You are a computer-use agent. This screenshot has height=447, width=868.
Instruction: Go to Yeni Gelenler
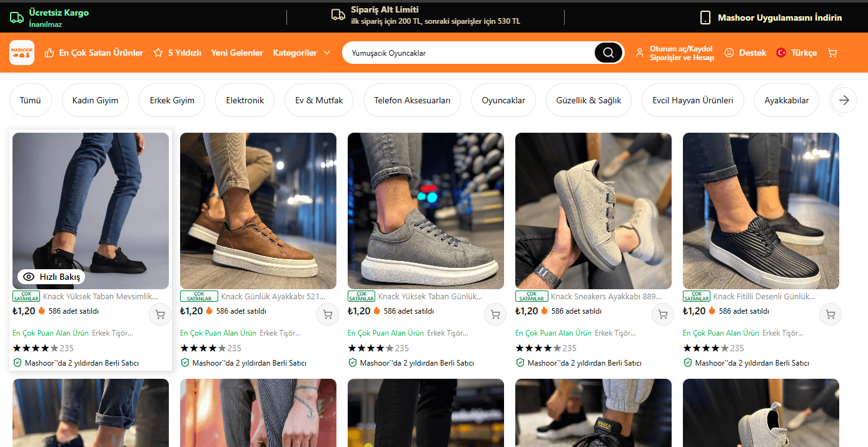(237, 53)
